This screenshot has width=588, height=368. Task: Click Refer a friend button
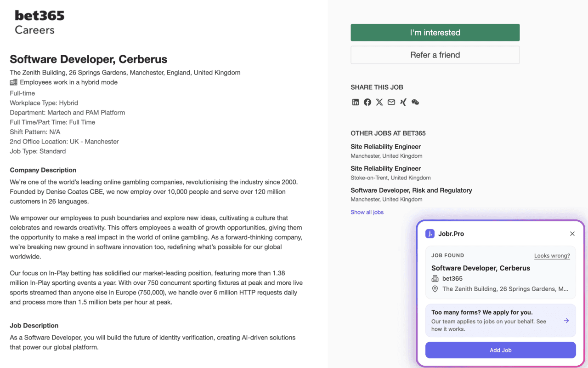click(435, 55)
